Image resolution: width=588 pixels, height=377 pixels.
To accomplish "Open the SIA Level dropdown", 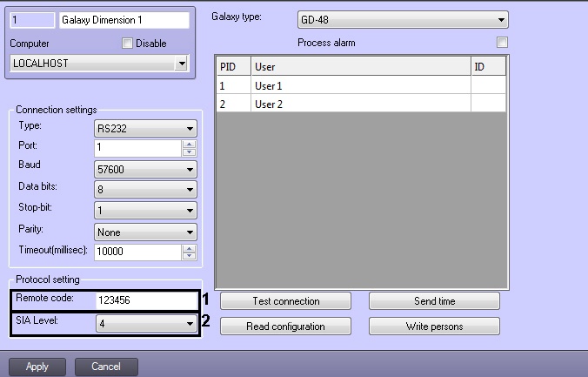I will [146, 323].
